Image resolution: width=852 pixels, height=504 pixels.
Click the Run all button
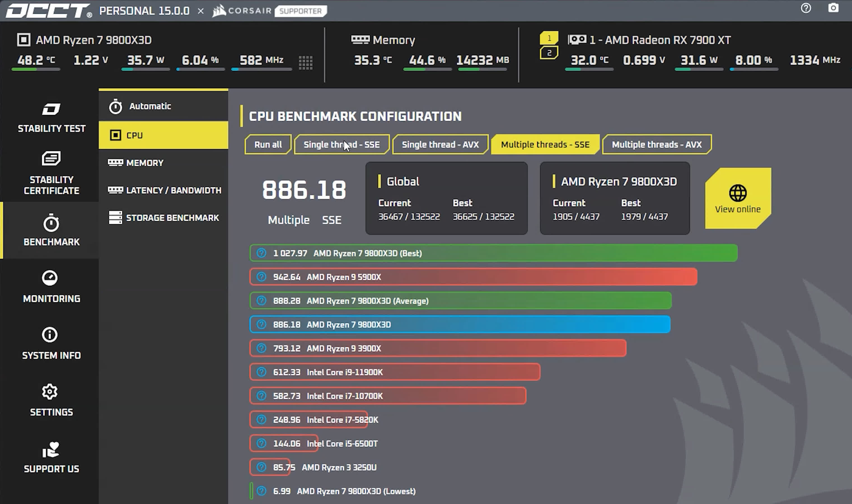coord(268,144)
